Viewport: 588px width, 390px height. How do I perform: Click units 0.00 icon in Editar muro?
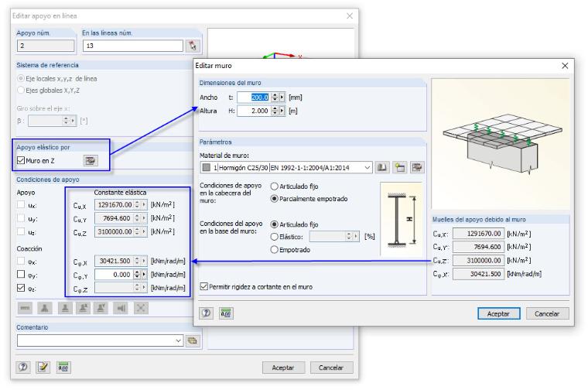coord(226,313)
